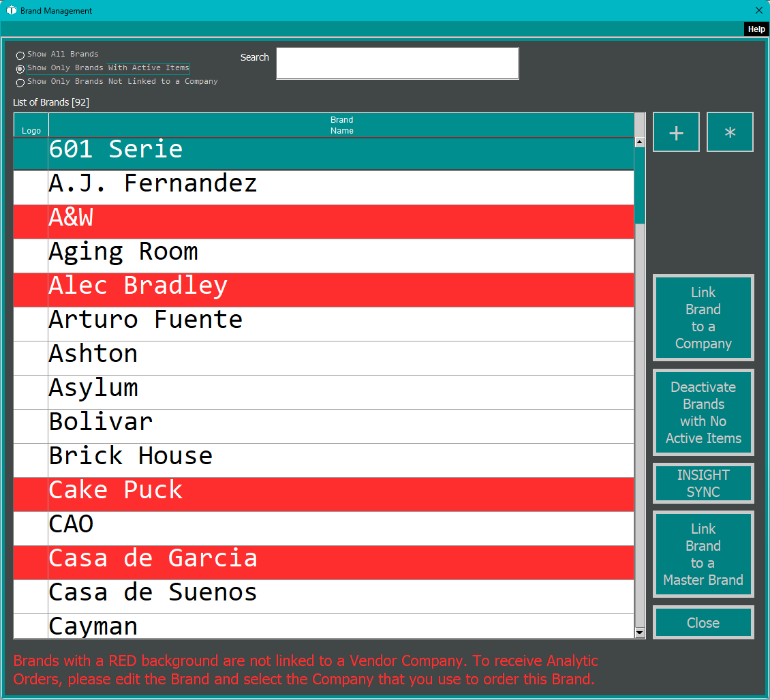Select the Casa de Suenos brand row
770x700 pixels.
coord(324,597)
